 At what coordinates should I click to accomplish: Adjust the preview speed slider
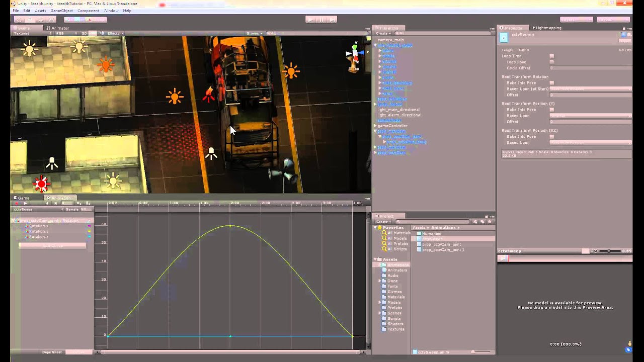click(609, 251)
